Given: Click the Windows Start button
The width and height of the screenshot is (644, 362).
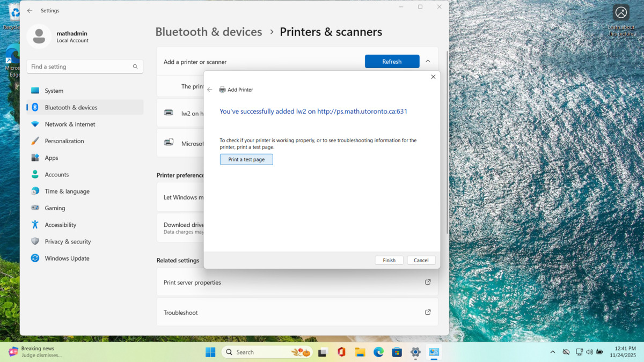Looking at the screenshot, I should click(210, 352).
